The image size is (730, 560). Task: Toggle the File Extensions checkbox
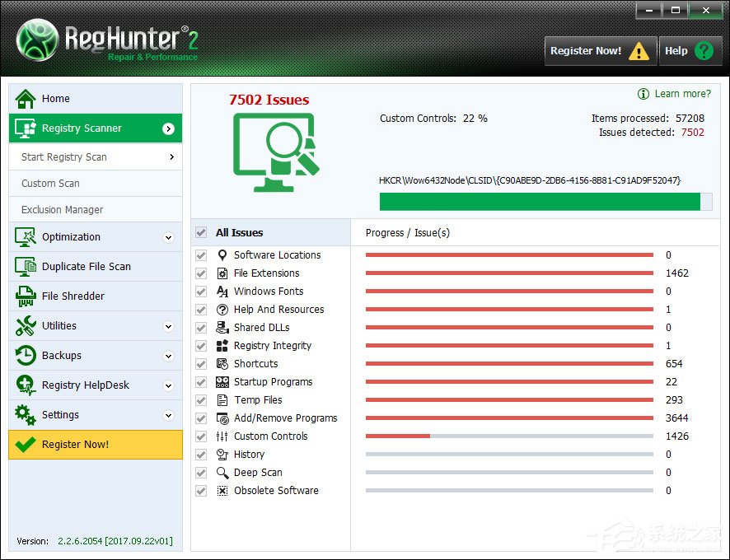[x=201, y=273]
